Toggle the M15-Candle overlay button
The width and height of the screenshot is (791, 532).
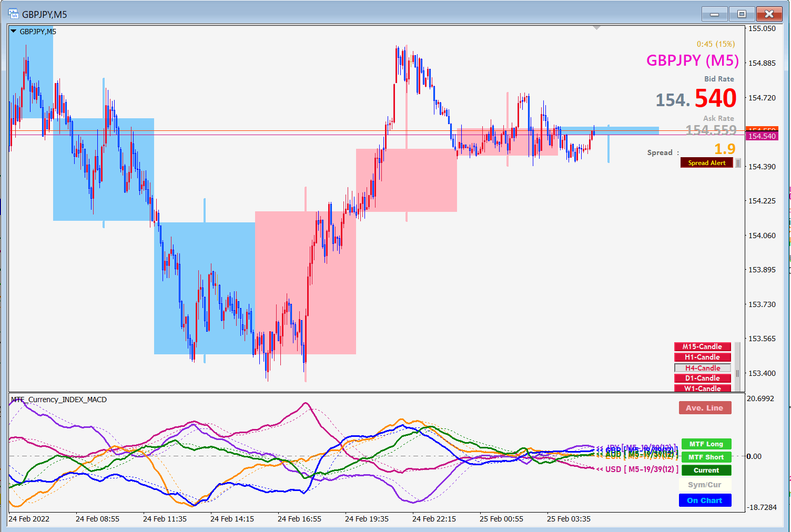click(x=702, y=346)
